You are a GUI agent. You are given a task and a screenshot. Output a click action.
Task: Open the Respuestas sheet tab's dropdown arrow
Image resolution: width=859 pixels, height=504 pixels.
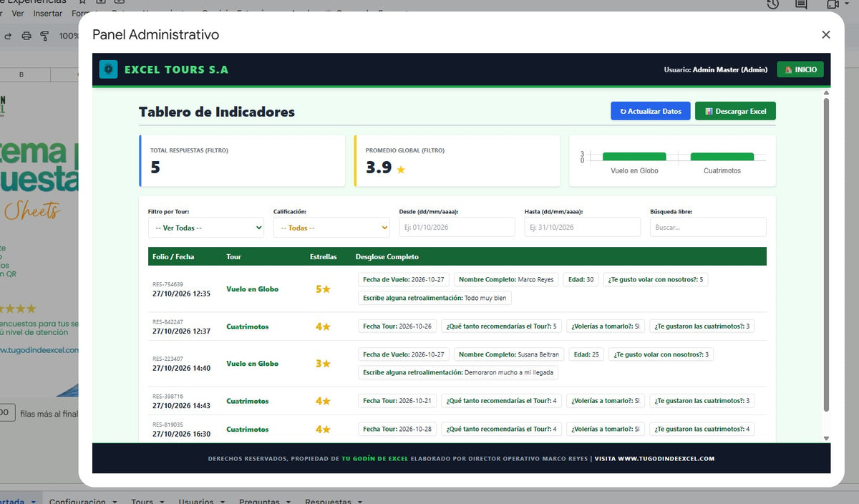coord(359,501)
